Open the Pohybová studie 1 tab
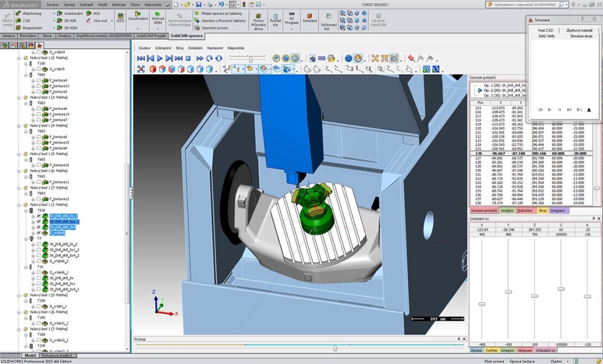Screen dimensions: 603x364 point(57,356)
